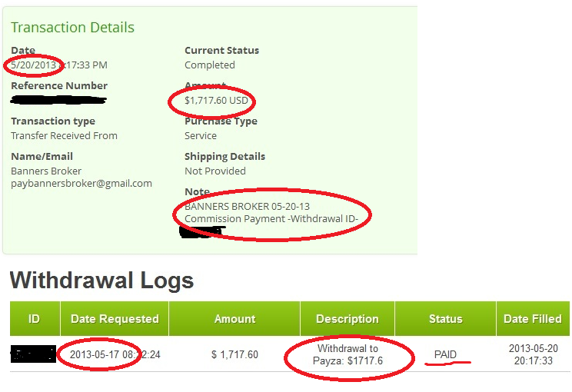Click the Withdrawal to Payza description cell
The height and width of the screenshot is (392, 572).
(x=348, y=354)
